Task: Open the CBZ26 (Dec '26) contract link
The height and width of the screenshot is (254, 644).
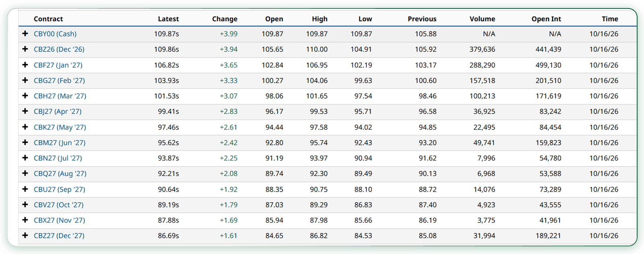Action: click(x=59, y=49)
